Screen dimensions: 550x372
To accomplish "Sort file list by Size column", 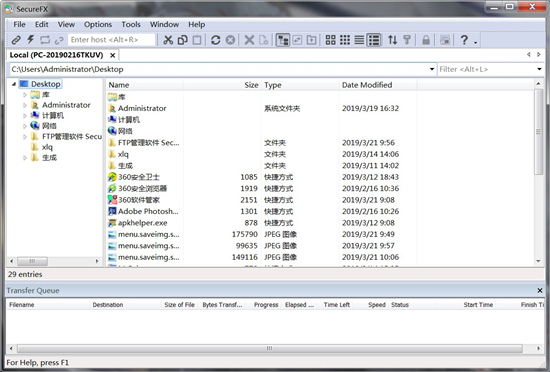I will (222, 85).
